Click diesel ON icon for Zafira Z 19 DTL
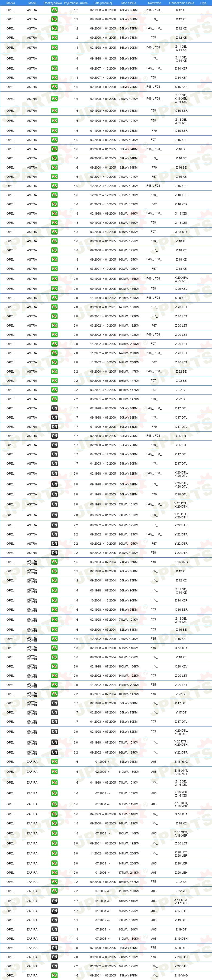Viewport: 212px width, 980px height. tap(54, 920)
